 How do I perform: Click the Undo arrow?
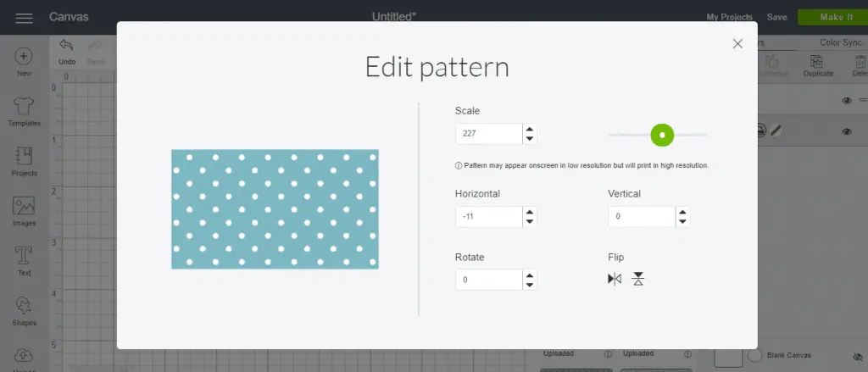(x=66, y=46)
